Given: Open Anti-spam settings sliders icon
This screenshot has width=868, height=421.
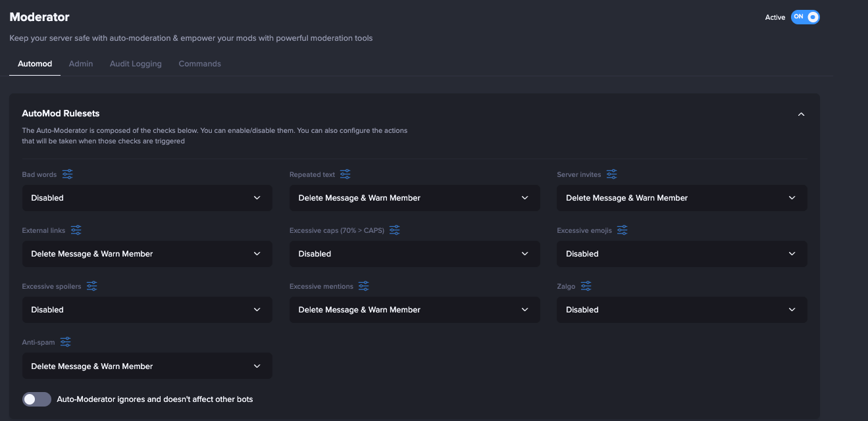Looking at the screenshot, I should tap(66, 342).
